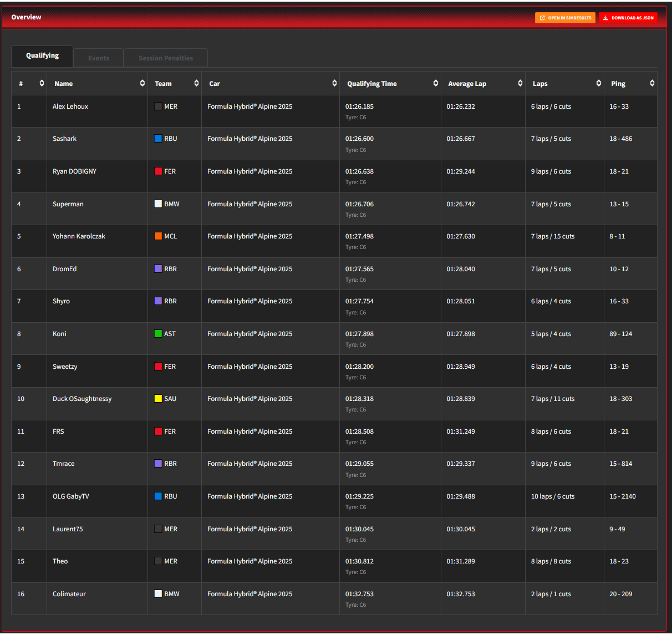Click yellow SAU swatch for Duck OSaughtnessy
This screenshot has height=640, width=672.
click(158, 399)
